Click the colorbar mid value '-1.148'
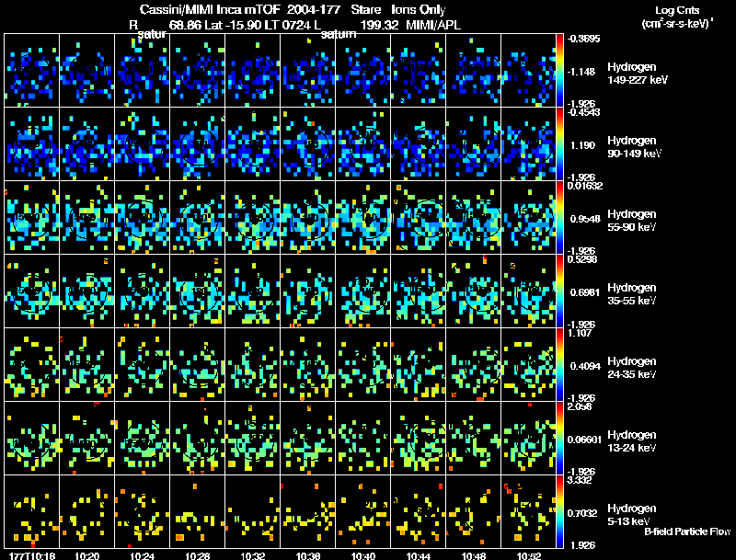This screenshot has height=560, width=736. [x=582, y=72]
